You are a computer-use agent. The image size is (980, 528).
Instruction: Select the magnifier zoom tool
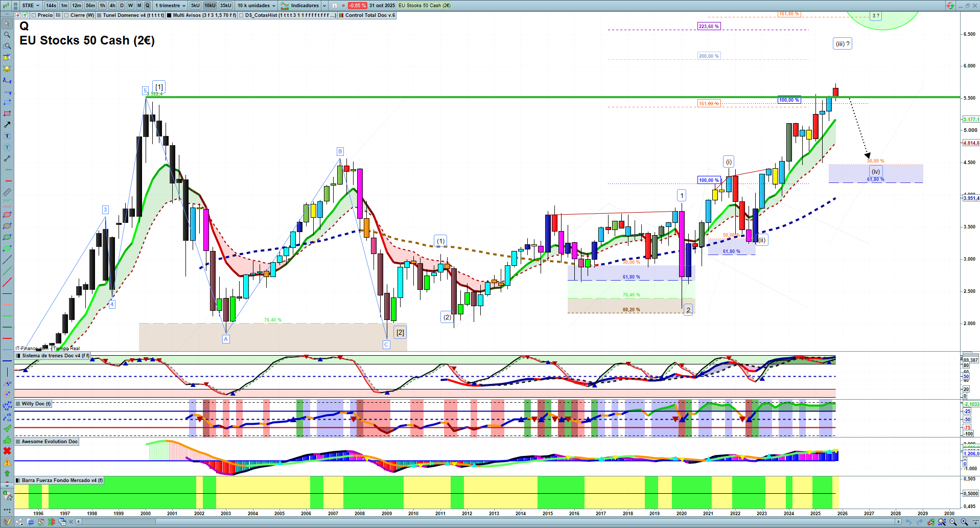[7, 35]
